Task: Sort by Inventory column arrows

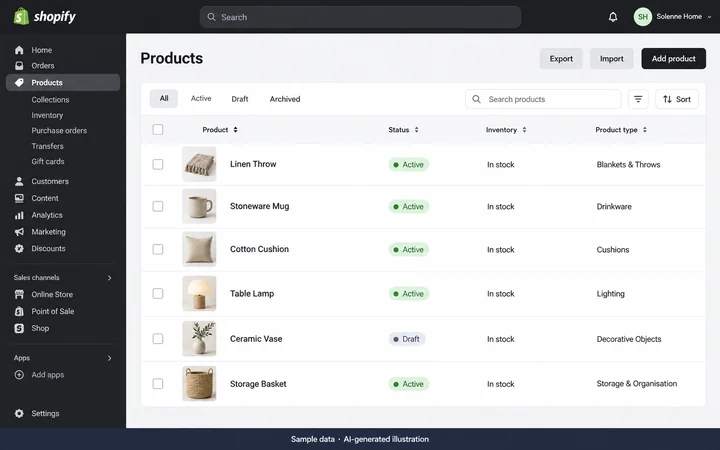Action: 524,130
